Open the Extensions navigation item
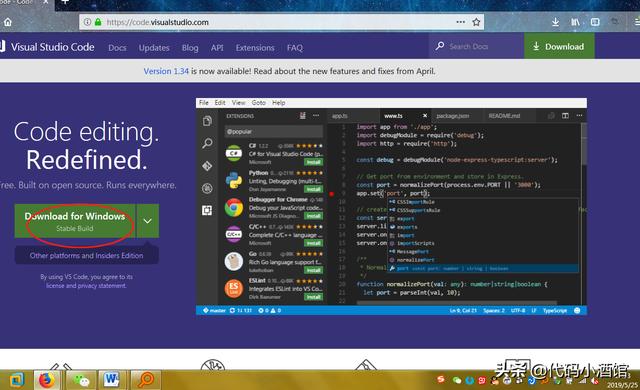The height and width of the screenshot is (390, 640). (255, 48)
